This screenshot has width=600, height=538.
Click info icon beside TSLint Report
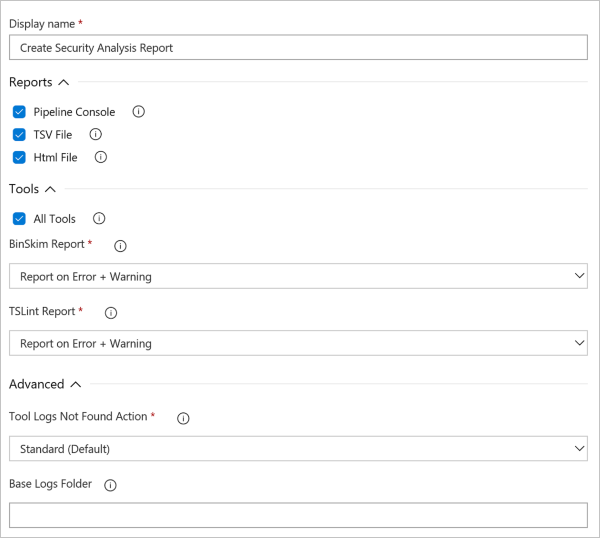[111, 312]
